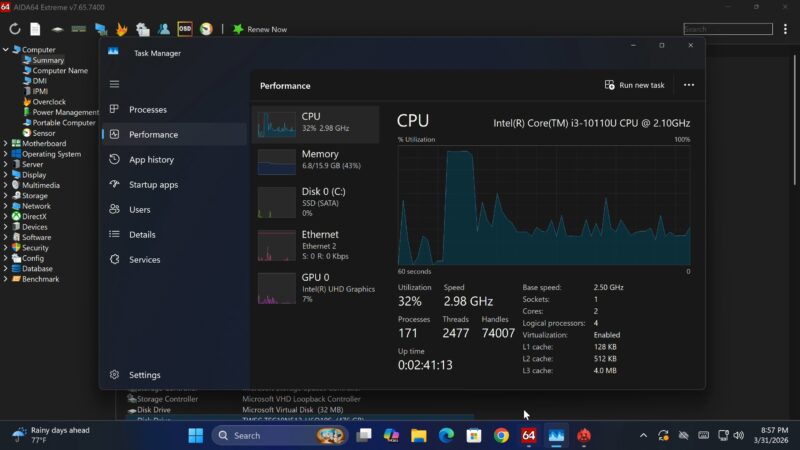Expand the Security tree node arrow
The width and height of the screenshot is (800, 450).
coord(6,247)
